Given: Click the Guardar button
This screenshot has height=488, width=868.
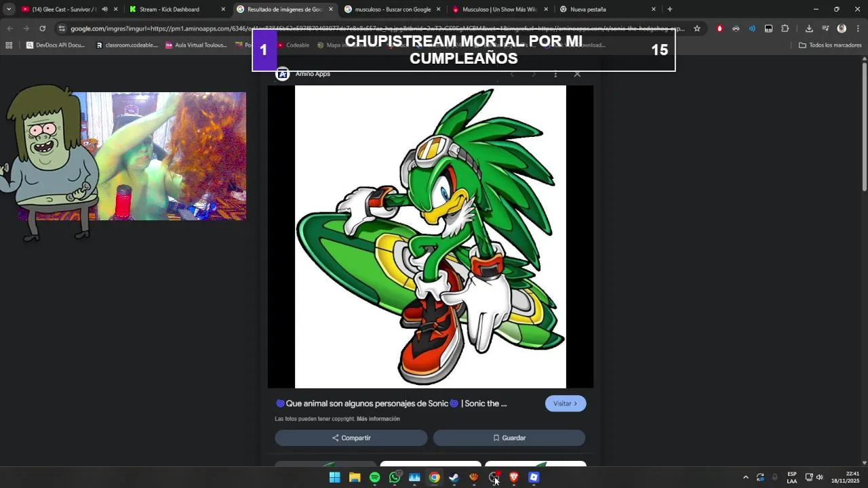Looking at the screenshot, I should pyautogui.click(x=509, y=438).
